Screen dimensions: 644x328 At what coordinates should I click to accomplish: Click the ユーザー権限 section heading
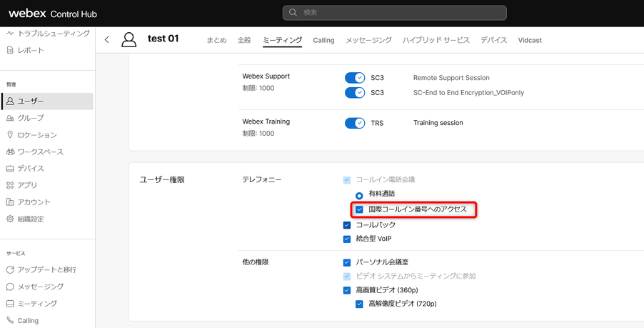pyautogui.click(x=162, y=180)
